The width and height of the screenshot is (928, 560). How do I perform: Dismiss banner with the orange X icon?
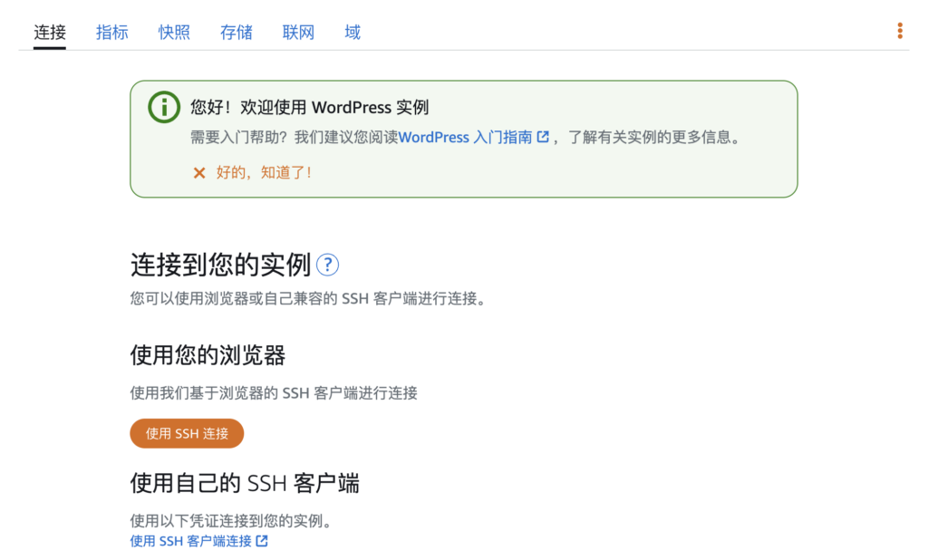[199, 173]
